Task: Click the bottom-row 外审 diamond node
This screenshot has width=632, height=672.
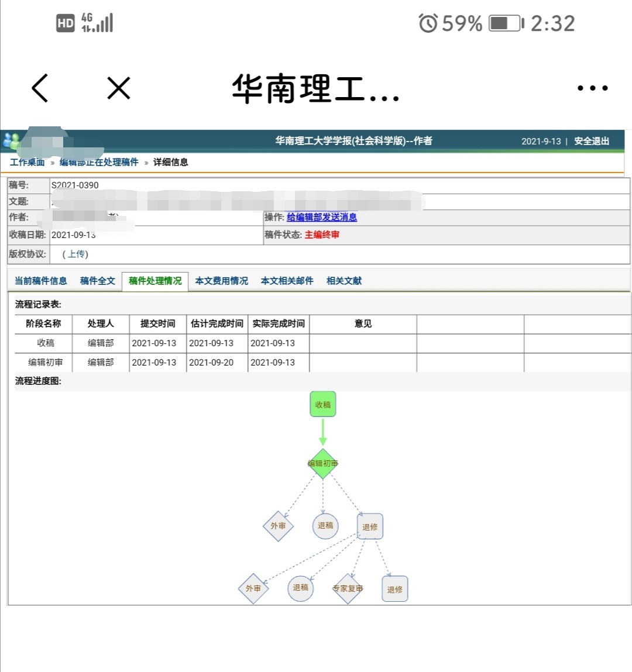Action: click(253, 588)
